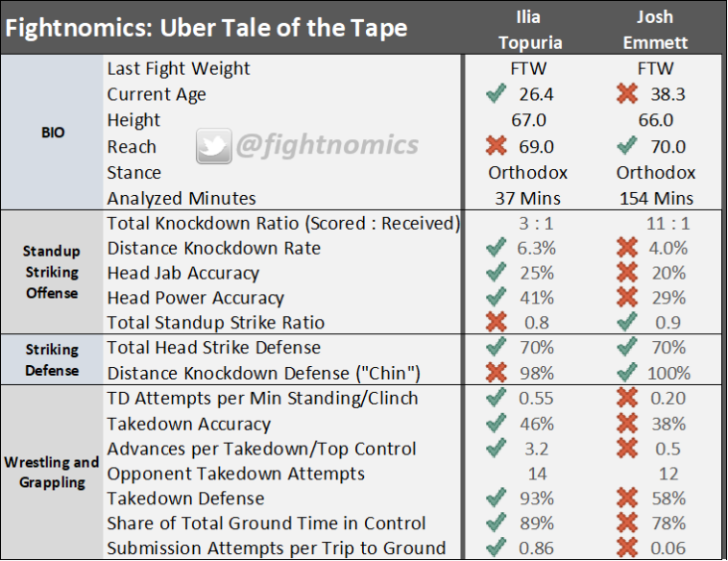Click red X beside Emmett's age 38.3
Image resolution: width=728 pixels, height=561 pixels.
(627, 93)
